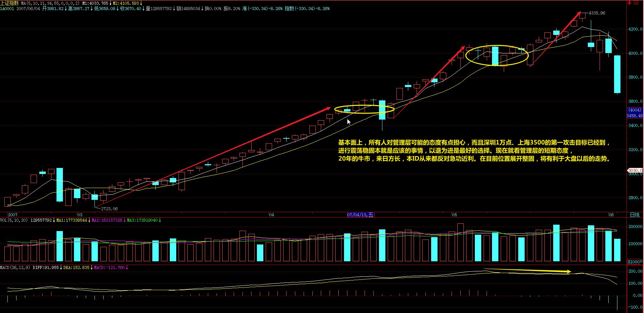This screenshot has width=644, height=313.
Task: Click the 3458.48 cursor price box
Action: pos(634,116)
